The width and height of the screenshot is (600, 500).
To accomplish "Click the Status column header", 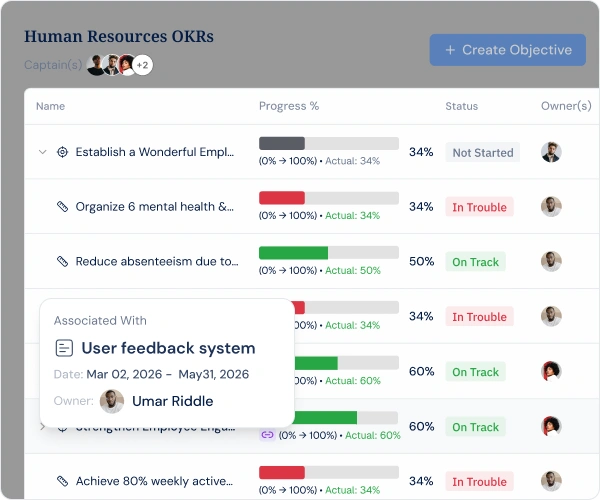I will click(461, 106).
